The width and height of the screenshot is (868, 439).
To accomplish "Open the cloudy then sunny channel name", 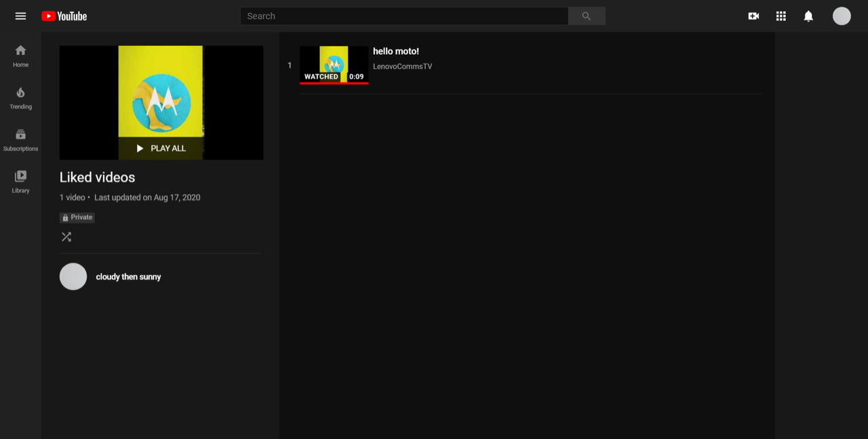I will coord(128,277).
